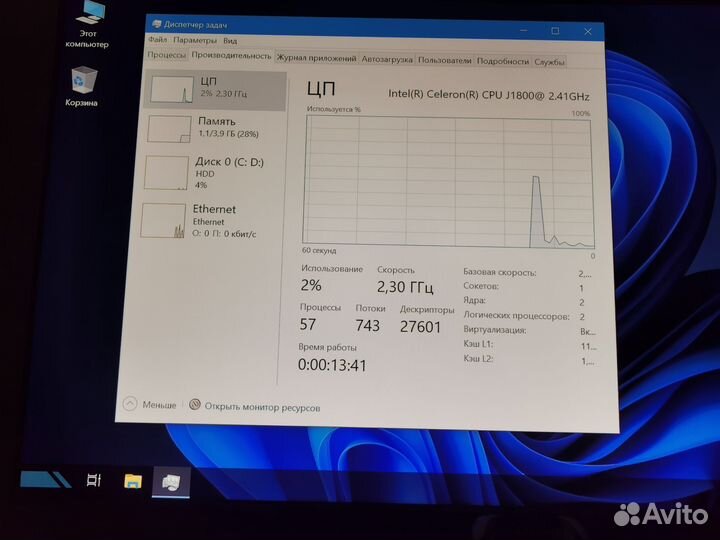Open the 'Вид' menu
Image resolution: width=720 pixels, height=540 pixels.
click(230, 42)
